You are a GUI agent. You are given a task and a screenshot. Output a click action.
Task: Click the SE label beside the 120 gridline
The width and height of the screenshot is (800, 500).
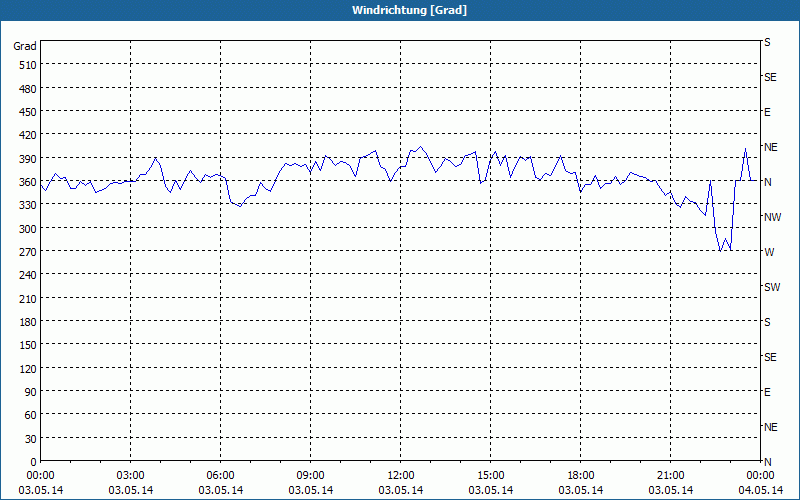point(770,357)
